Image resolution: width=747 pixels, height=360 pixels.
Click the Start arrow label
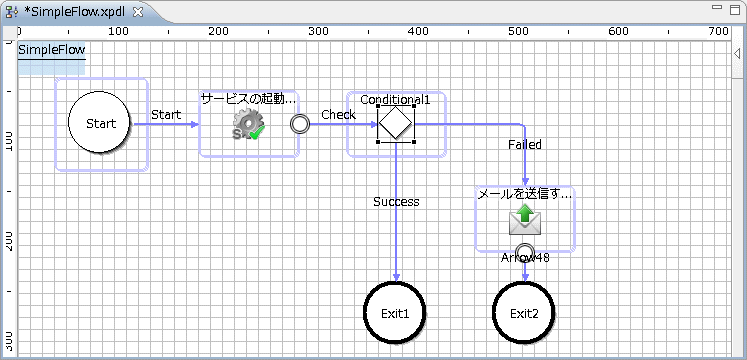(166, 114)
